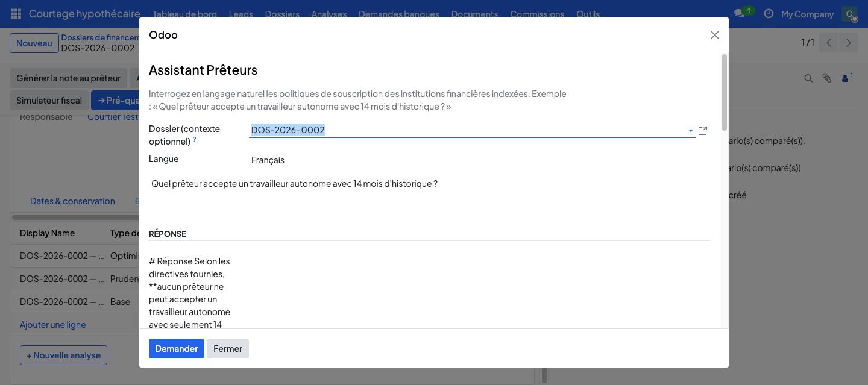Select the Langue value Français
868x385 pixels.
pyautogui.click(x=268, y=160)
